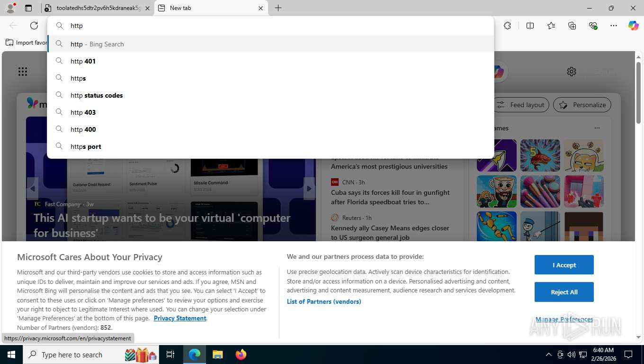Click the Microsoft Edge taskbar icon
This screenshot has width=644, height=364.
[195, 355]
